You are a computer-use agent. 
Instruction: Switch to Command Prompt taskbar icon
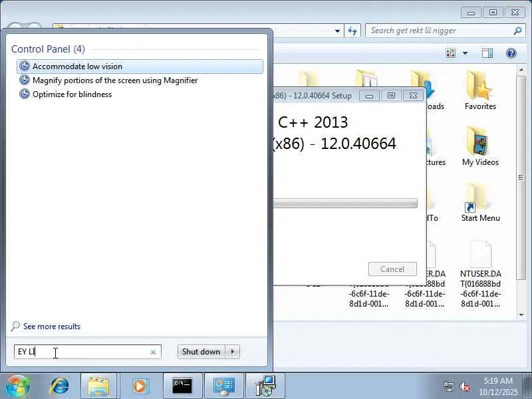pos(182,386)
